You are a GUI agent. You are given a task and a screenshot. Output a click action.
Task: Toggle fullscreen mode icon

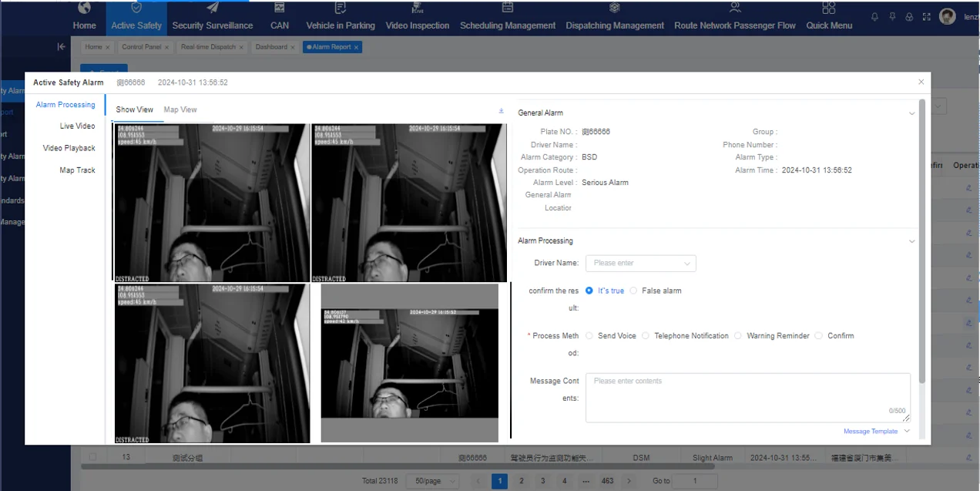[926, 17]
